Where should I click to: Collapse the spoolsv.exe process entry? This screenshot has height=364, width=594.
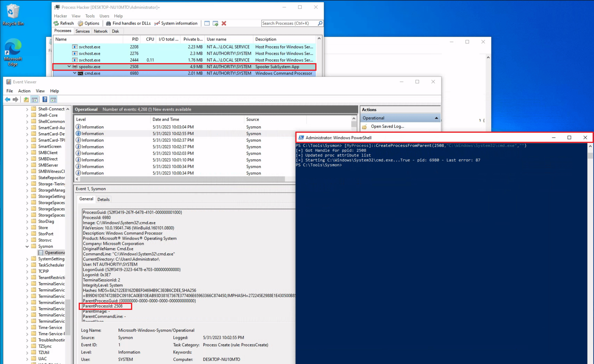pyautogui.click(x=69, y=67)
